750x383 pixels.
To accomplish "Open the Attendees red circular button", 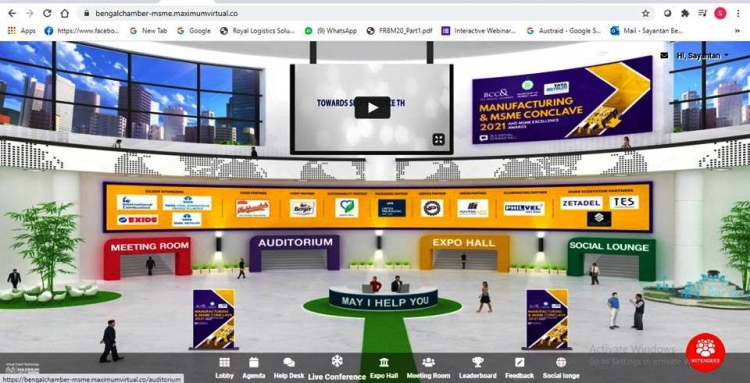I will click(705, 353).
